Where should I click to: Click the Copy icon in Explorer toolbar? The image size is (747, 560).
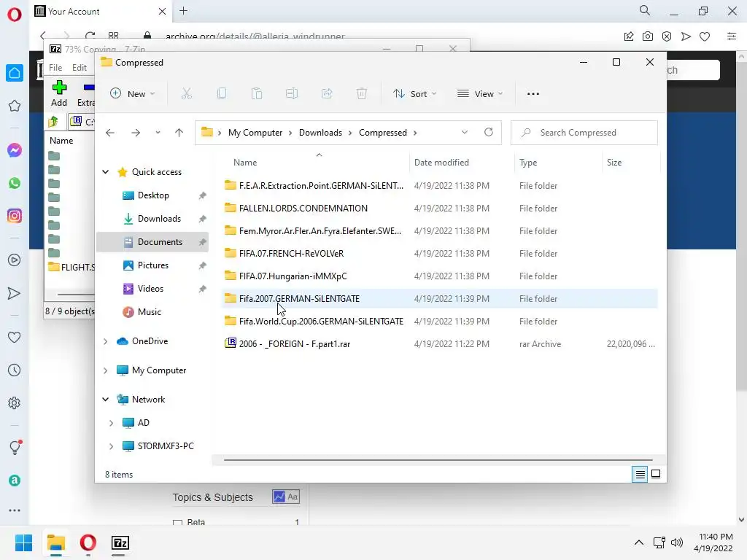pos(222,94)
